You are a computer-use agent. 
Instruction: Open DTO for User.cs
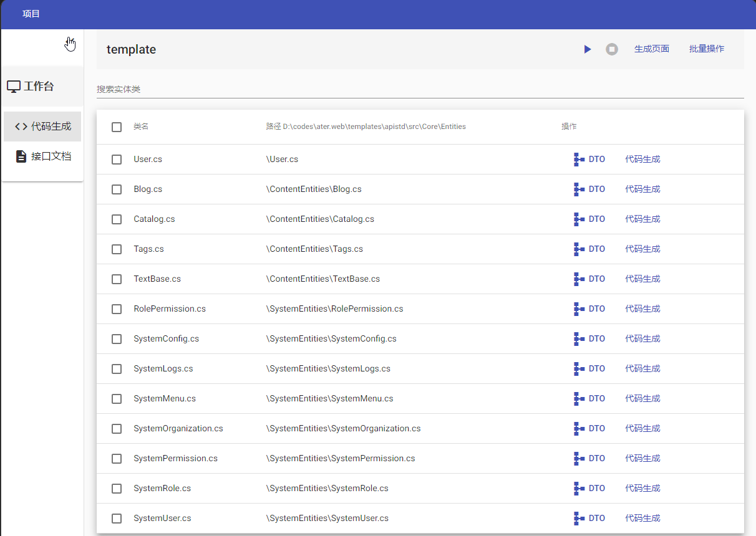pyautogui.click(x=589, y=160)
